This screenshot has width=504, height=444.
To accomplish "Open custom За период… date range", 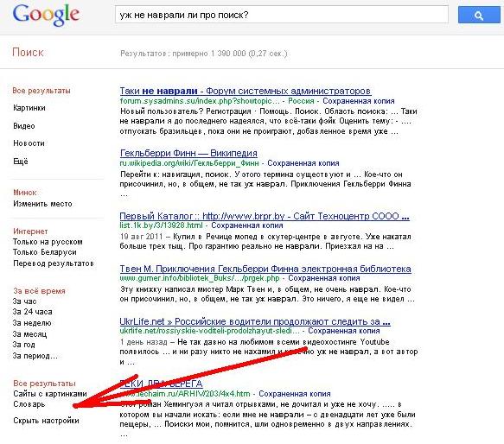I will pyautogui.click(x=35, y=356).
